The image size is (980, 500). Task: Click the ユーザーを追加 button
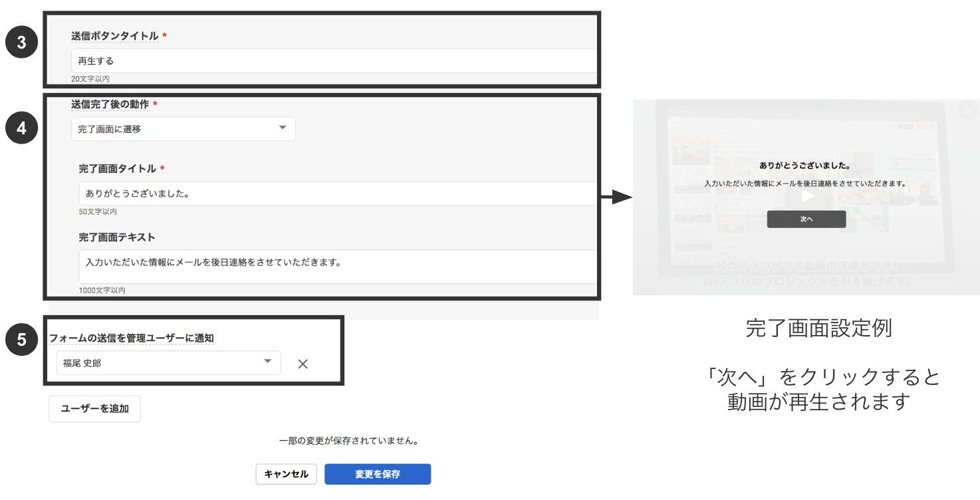point(94,409)
